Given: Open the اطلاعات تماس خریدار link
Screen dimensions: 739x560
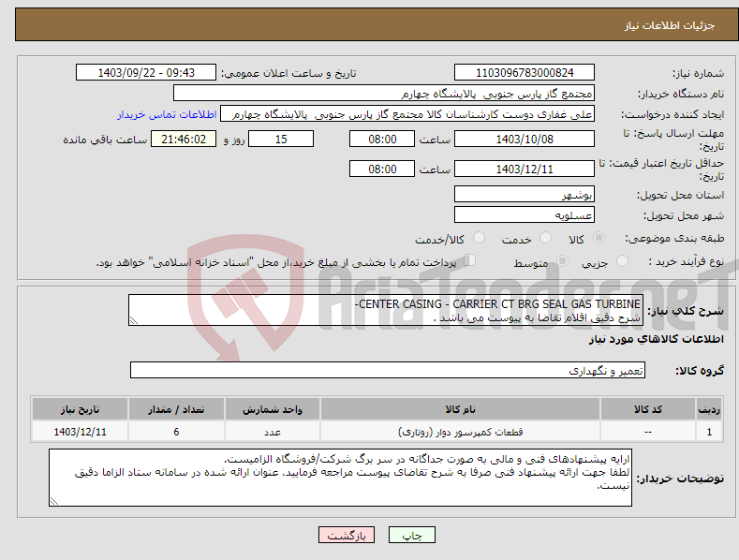Looking at the screenshot, I should pos(167,114).
